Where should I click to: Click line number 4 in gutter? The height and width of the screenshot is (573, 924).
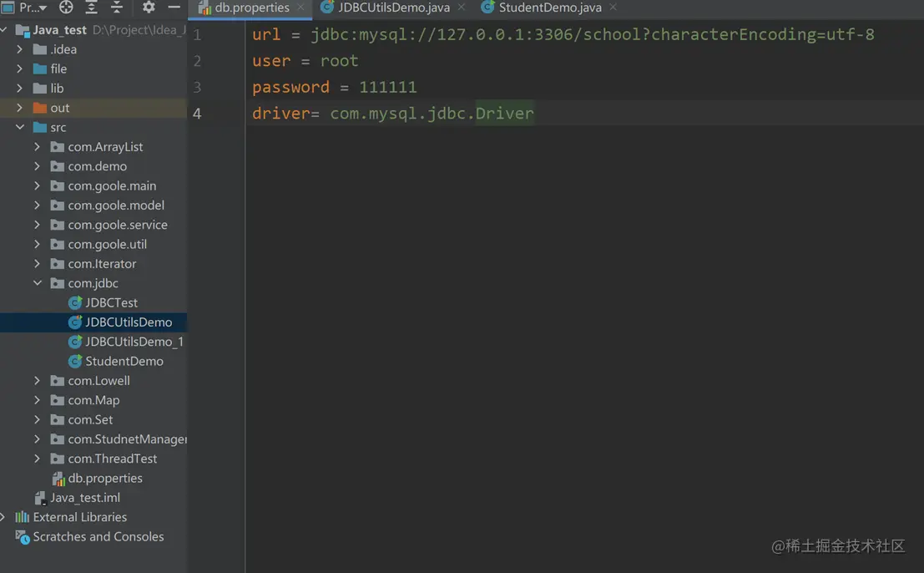(197, 114)
